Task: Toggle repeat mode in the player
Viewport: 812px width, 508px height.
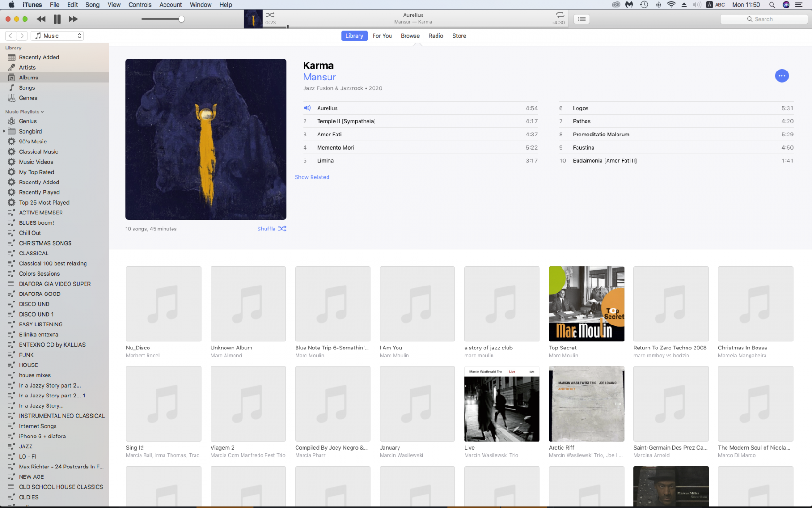Action: tap(560, 15)
